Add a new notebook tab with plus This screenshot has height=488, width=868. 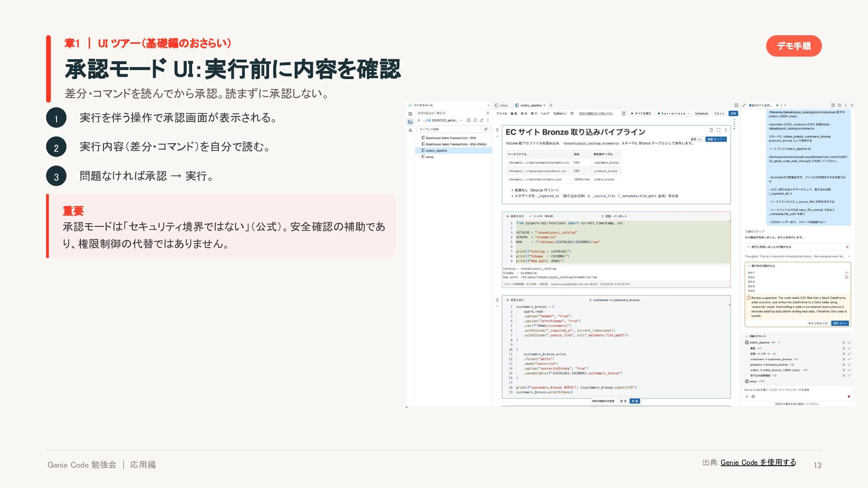(x=551, y=105)
